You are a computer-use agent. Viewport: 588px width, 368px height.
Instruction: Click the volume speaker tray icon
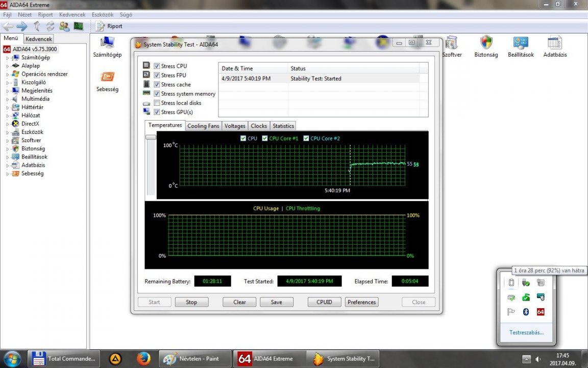pos(538,359)
